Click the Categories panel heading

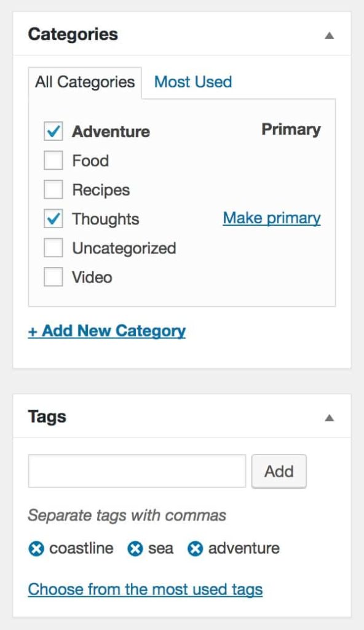pos(73,34)
